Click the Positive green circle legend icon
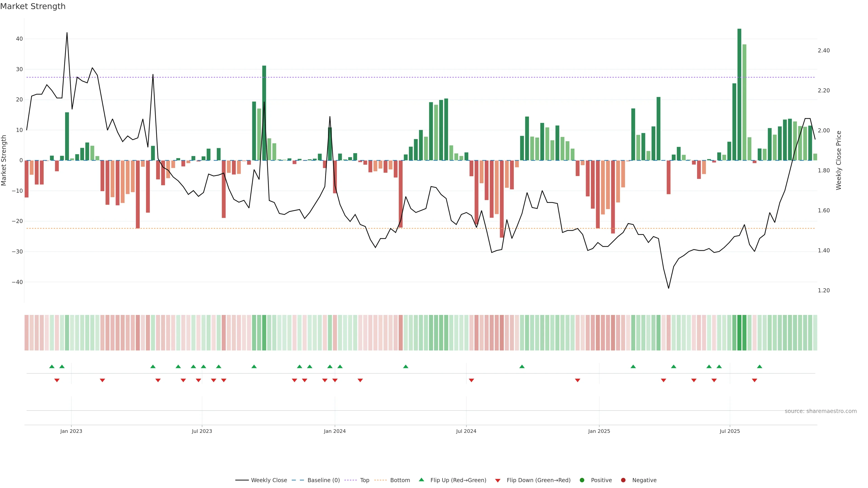 582,480
